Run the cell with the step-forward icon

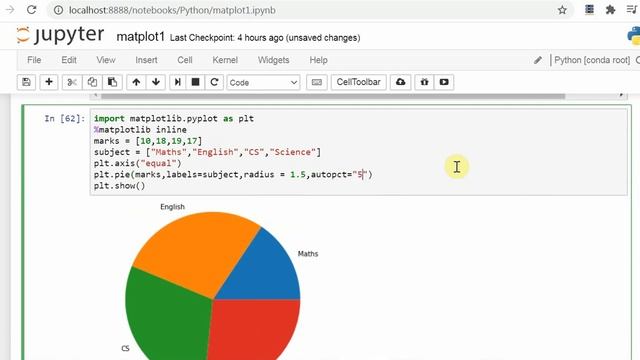(x=178, y=82)
